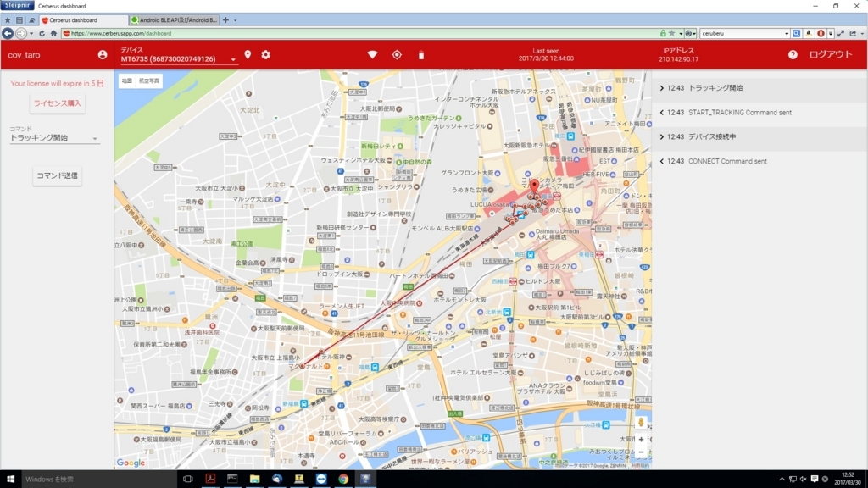This screenshot has height=488, width=868.
Task: Select 航空写真 satellite view
Action: [x=148, y=80]
